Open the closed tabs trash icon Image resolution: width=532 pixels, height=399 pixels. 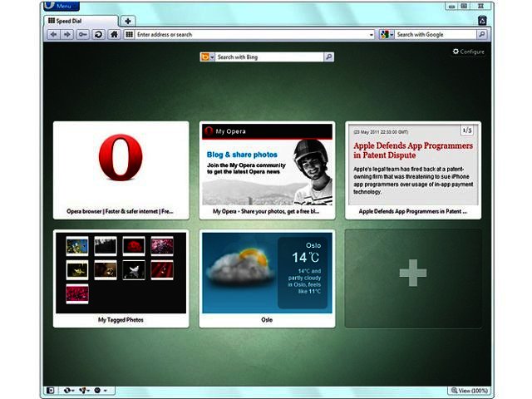(x=481, y=20)
